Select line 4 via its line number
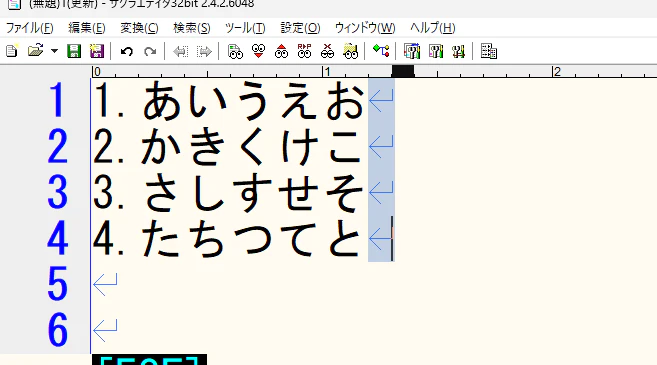 [57, 239]
